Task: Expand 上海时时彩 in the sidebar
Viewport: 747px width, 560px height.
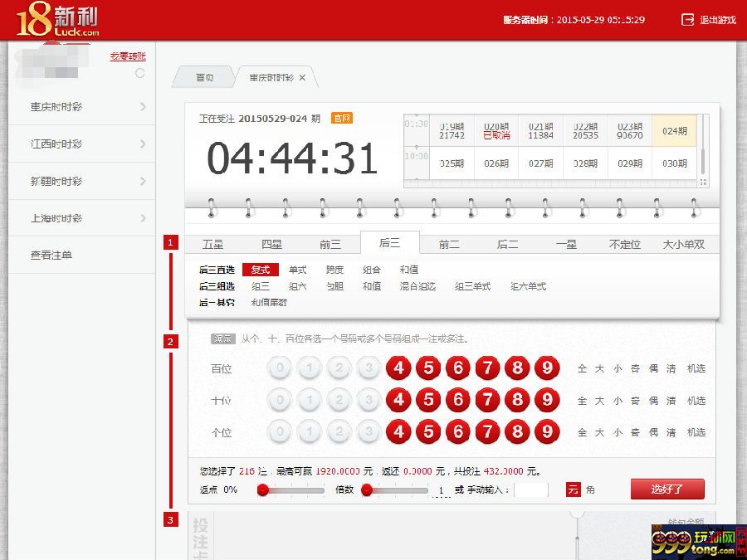Action: pyautogui.click(x=82, y=218)
